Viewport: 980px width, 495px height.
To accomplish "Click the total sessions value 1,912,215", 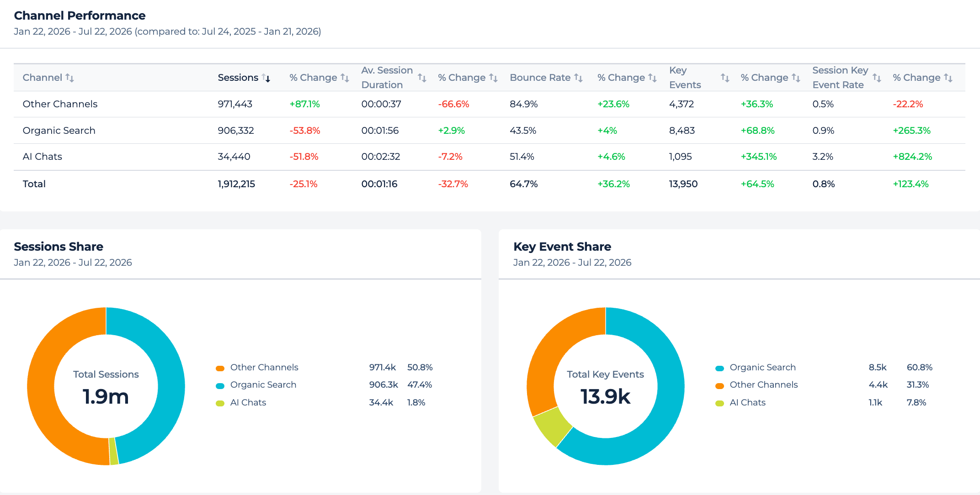I will click(x=236, y=184).
